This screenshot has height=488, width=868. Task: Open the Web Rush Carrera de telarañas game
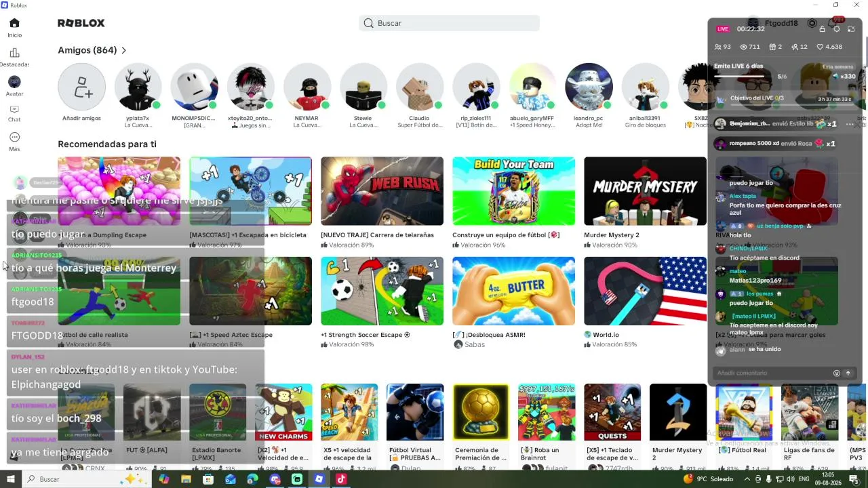382,191
